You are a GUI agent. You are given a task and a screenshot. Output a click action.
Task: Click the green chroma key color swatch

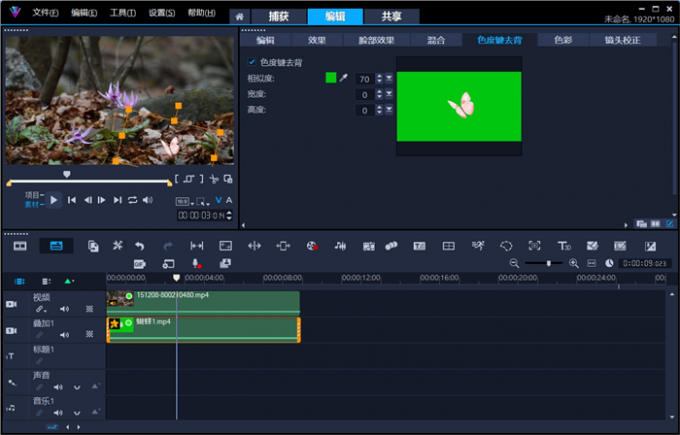click(x=330, y=78)
